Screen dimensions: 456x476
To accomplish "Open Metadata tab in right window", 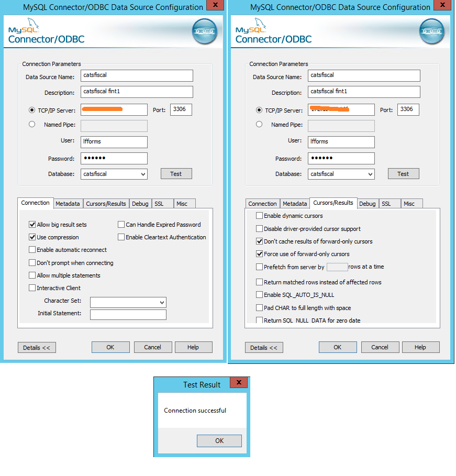I will click(295, 204).
